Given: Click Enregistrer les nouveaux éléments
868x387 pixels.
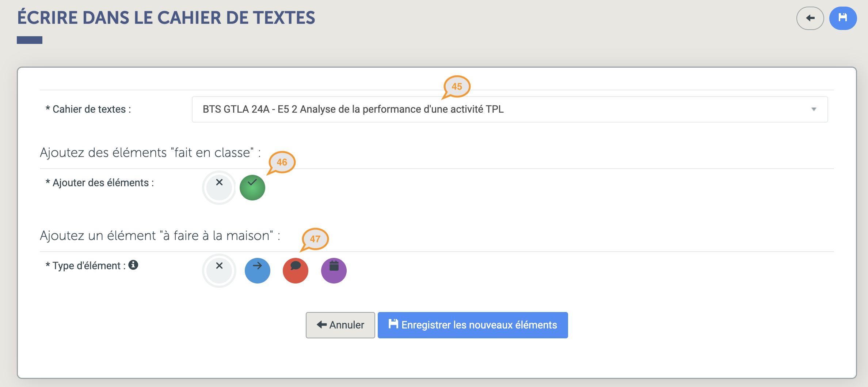Looking at the screenshot, I should (x=473, y=325).
